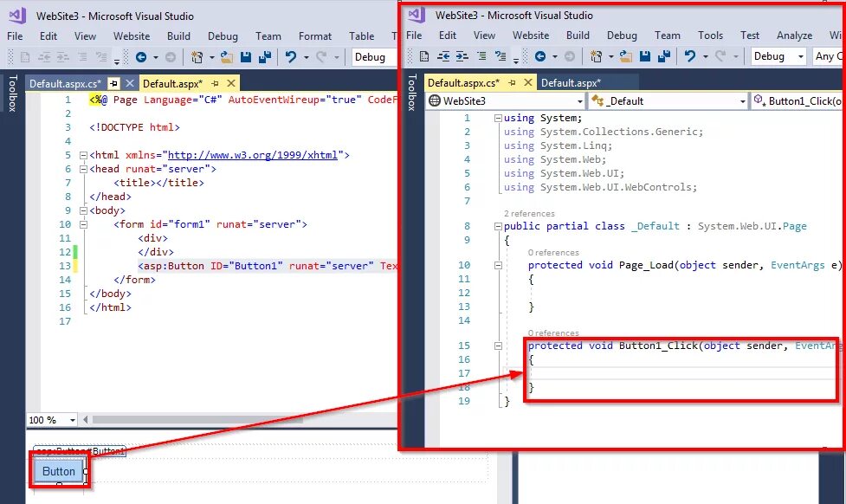Collapse the form element on line 10
The width and height of the screenshot is (846, 504).
click(x=84, y=224)
